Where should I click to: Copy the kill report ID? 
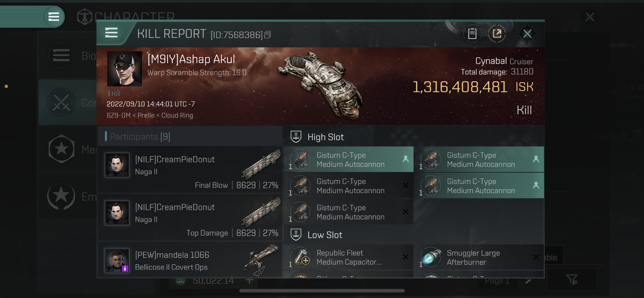(267, 35)
